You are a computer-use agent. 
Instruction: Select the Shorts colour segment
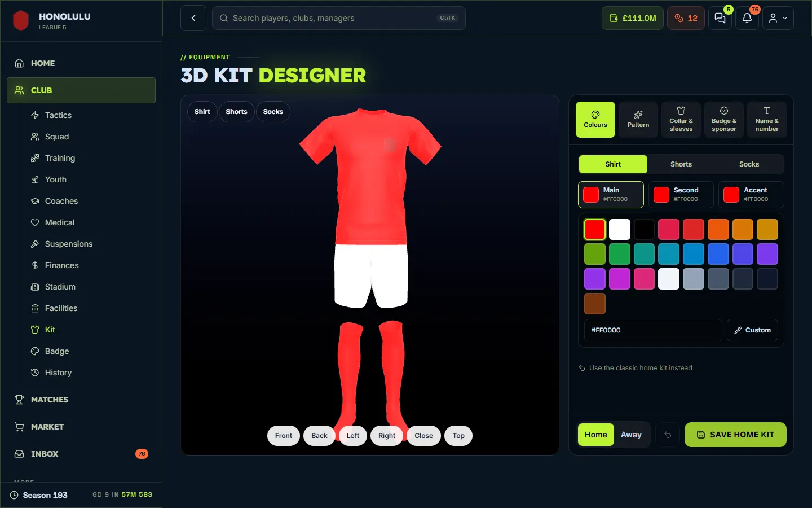[x=681, y=164]
